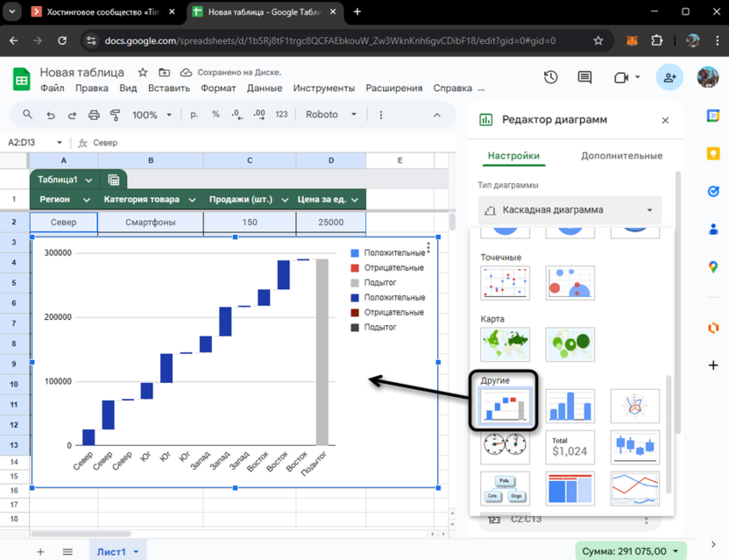Open version history clock icon

[x=551, y=77]
